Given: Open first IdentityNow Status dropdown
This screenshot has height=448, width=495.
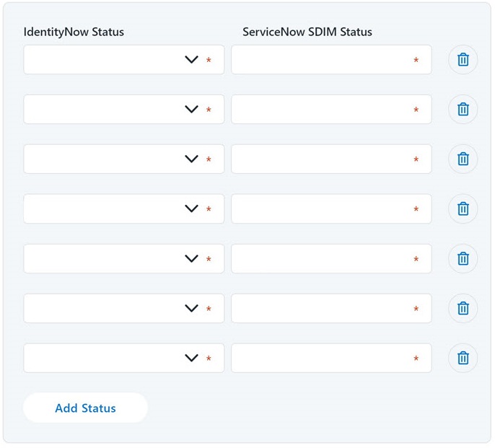Looking at the screenshot, I should (124, 60).
